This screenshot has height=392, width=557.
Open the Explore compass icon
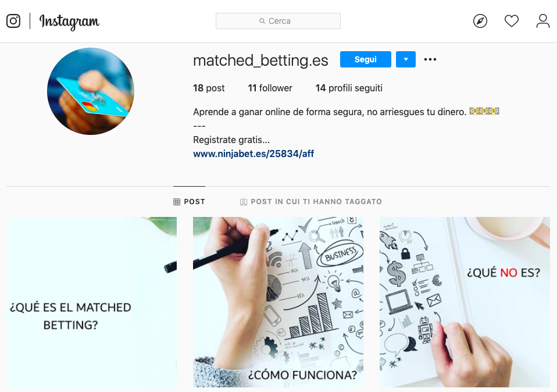pyautogui.click(x=480, y=21)
